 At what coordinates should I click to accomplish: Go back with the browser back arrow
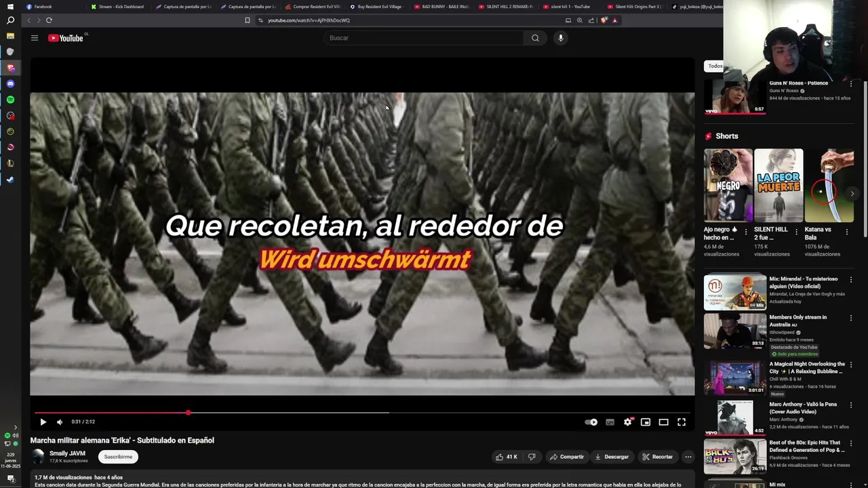tap(28, 20)
